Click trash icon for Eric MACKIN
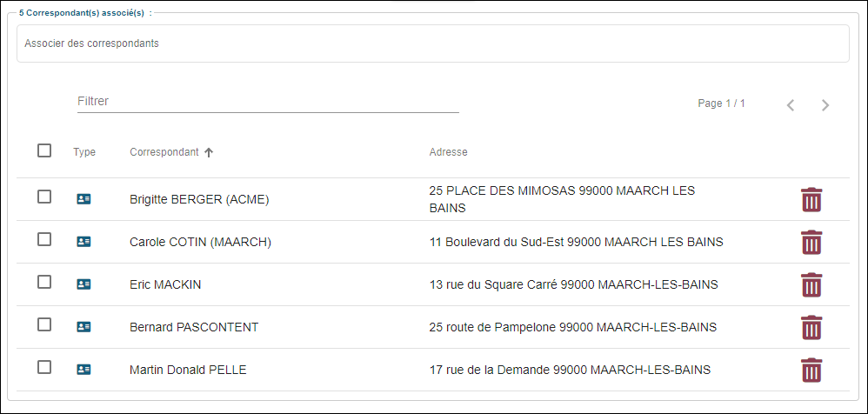Image resolution: width=868 pixels, height=414 pixels. point(811,285)
